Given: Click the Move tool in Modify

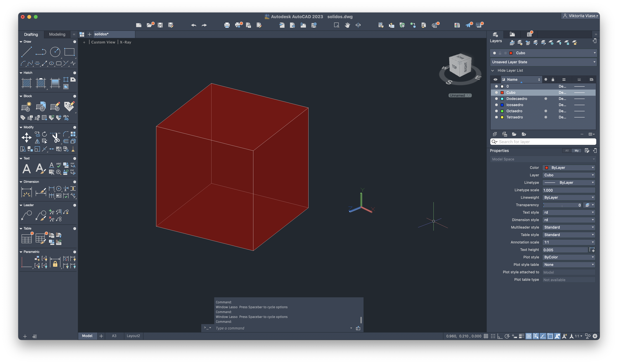Looking at the screenshot, I should [26, 137].
